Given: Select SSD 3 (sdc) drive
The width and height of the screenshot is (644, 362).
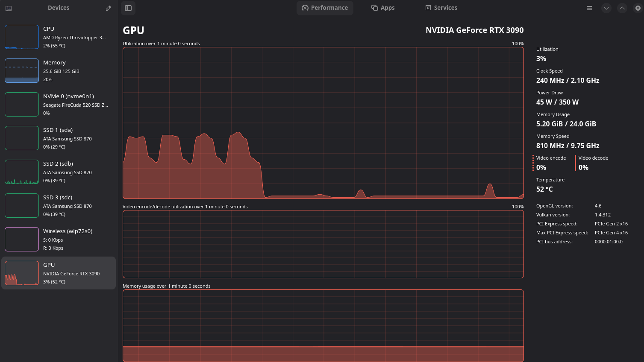Looking at the screenshot, I should pos(59,206).
